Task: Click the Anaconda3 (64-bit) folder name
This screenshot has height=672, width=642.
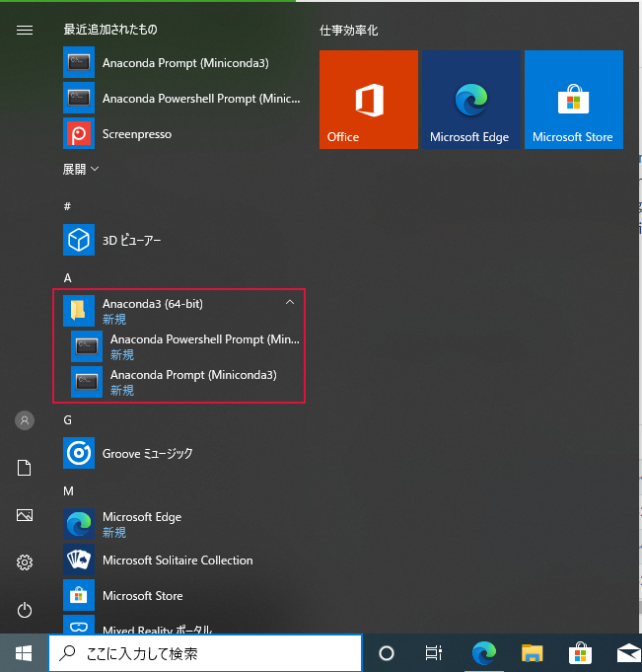Action: (153, 304)
